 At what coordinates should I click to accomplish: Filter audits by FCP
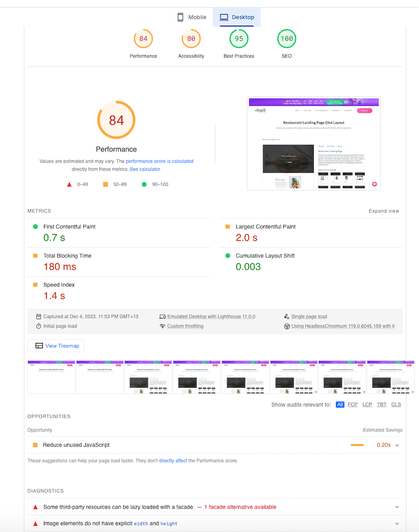pos(352,404)
